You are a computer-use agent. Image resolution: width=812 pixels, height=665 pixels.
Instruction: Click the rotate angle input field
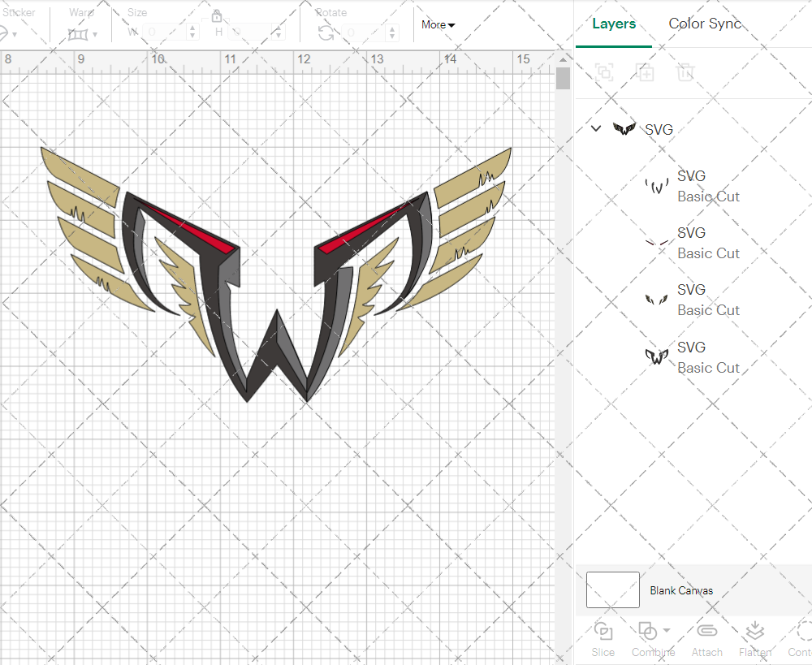[364, 32]
